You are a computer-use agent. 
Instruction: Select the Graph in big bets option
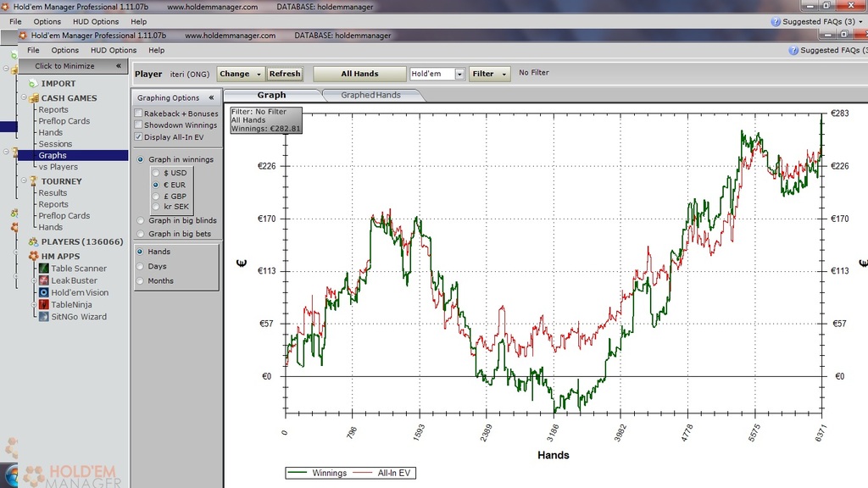tap(141, 234)
